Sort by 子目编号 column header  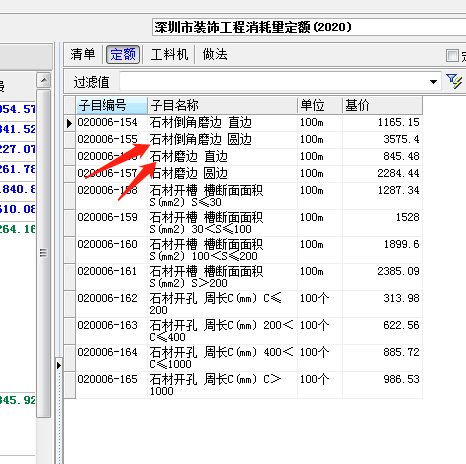coord(112,106)
